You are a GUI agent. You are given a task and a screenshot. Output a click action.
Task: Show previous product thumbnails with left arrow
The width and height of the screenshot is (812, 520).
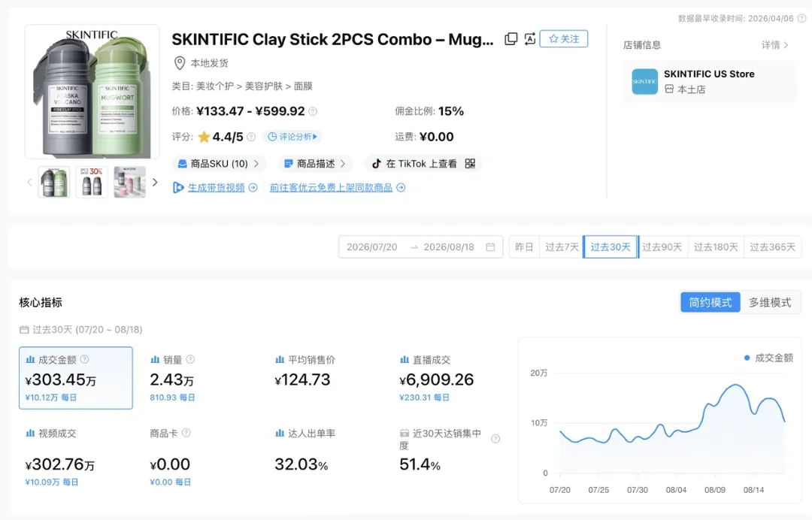click(x=29, y=182)
